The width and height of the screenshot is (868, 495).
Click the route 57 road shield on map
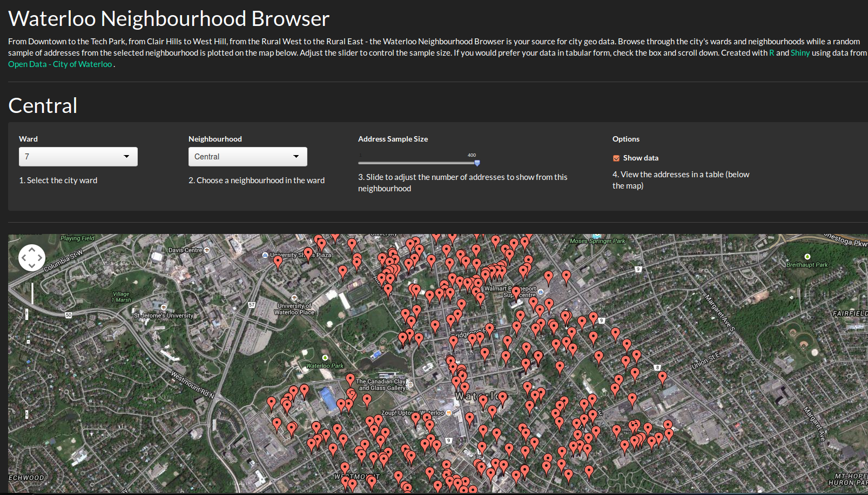click(x=252, y=305)
